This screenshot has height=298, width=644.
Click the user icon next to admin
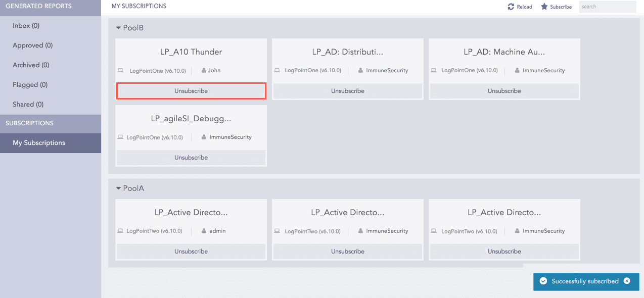coord(204,231)
